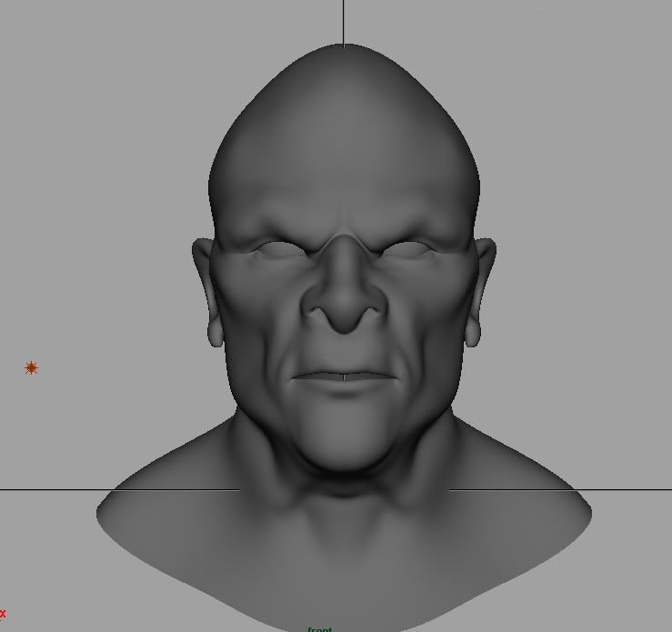This screenshot has height=632, width=672.
Task: Select the nose tip of head model
Action: pyautogui.click(x=343, y=319)
